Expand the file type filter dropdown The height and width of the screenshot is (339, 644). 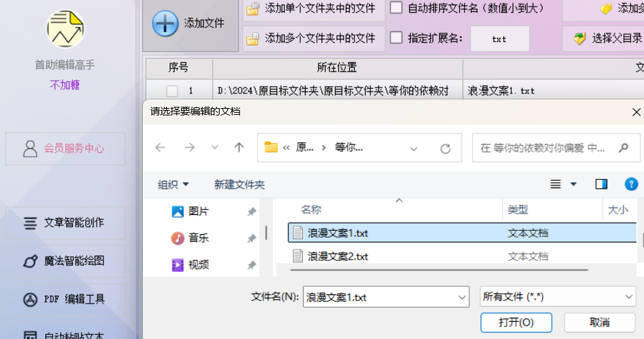coord(629,297)
